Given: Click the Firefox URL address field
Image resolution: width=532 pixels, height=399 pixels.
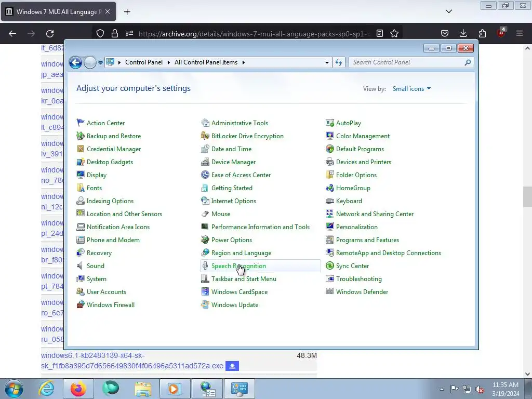Looking at the screenshot, I should (252, 34).
